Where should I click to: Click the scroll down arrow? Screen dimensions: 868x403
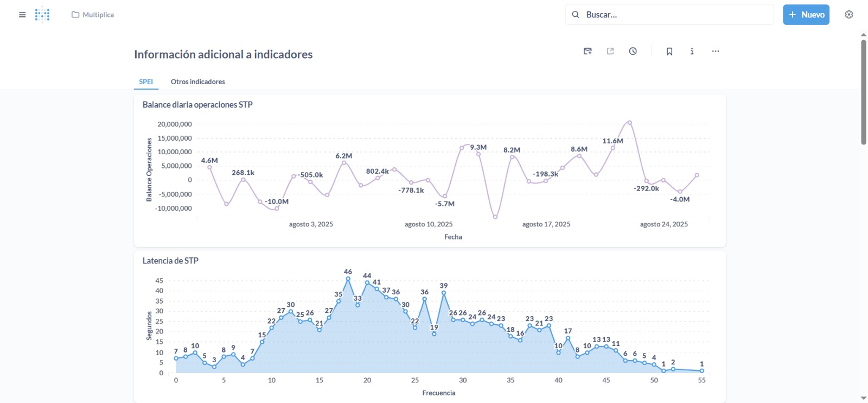coord(864,398)
